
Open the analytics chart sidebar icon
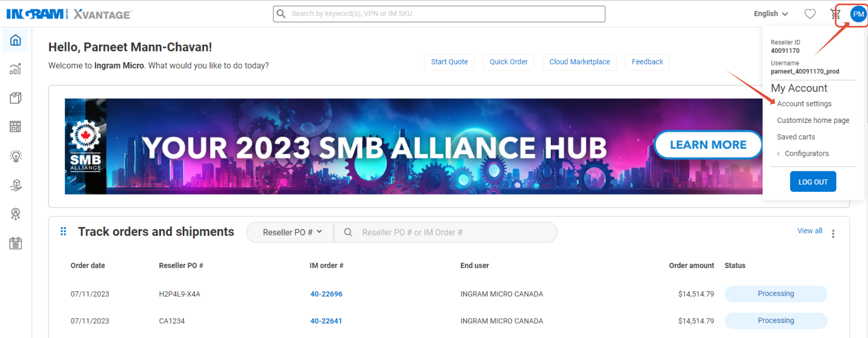click(x=16, y=69)
